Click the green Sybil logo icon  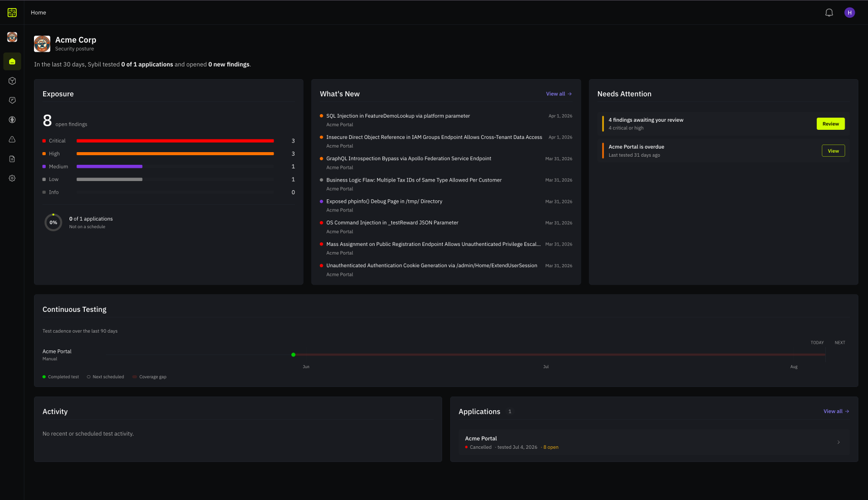tap(12, 13)
